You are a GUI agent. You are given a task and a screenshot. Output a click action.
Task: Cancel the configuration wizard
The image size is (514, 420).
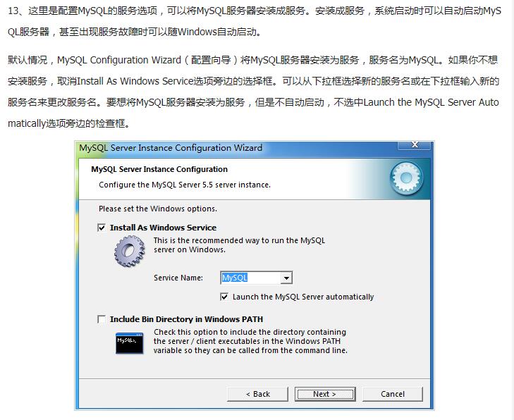(x=393, y=394)
